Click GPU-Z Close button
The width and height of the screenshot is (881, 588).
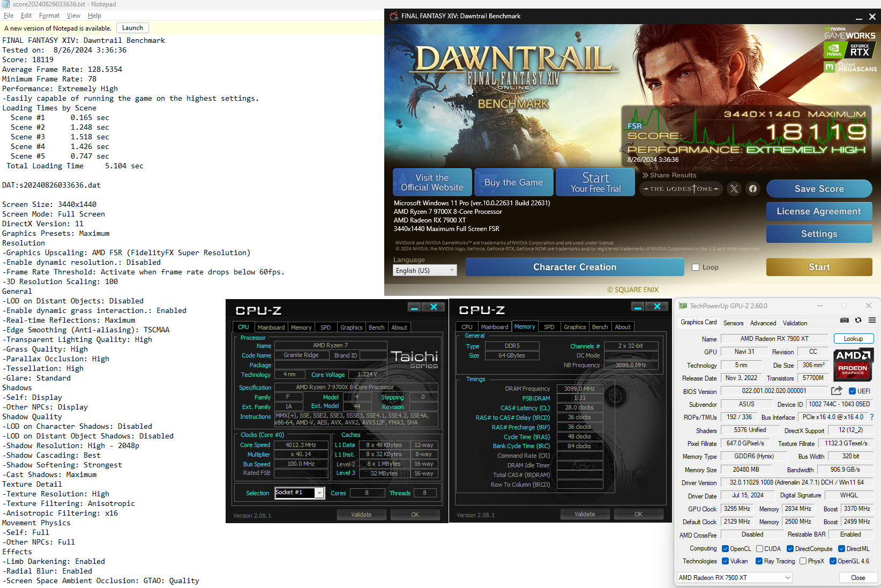coord(858,577)
